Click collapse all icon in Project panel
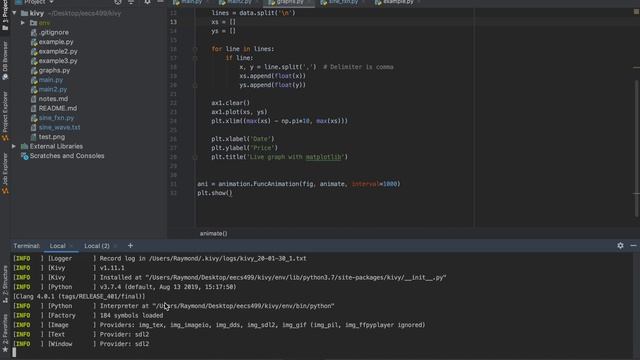Image resolution: width=640 pixels, height=360 pixels. (x=131, y=2)
